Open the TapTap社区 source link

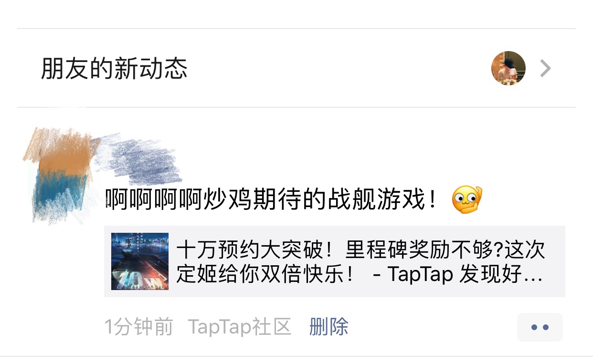(x=240, y=327)
